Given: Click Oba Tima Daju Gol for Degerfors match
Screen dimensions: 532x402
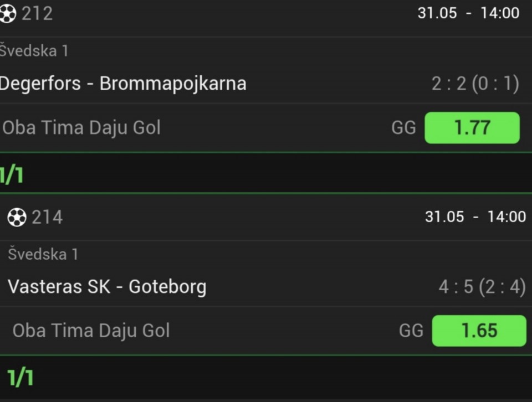Looking at the screenshot, I should point(81,128).
